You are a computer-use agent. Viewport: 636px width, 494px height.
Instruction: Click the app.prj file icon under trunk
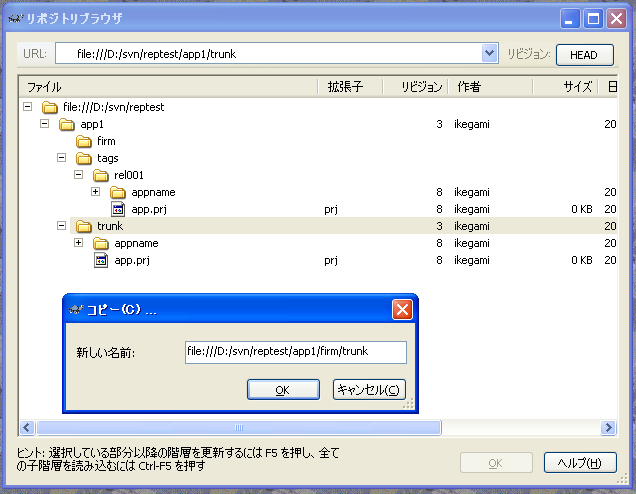pyautogui.click(x=101, y=260)
